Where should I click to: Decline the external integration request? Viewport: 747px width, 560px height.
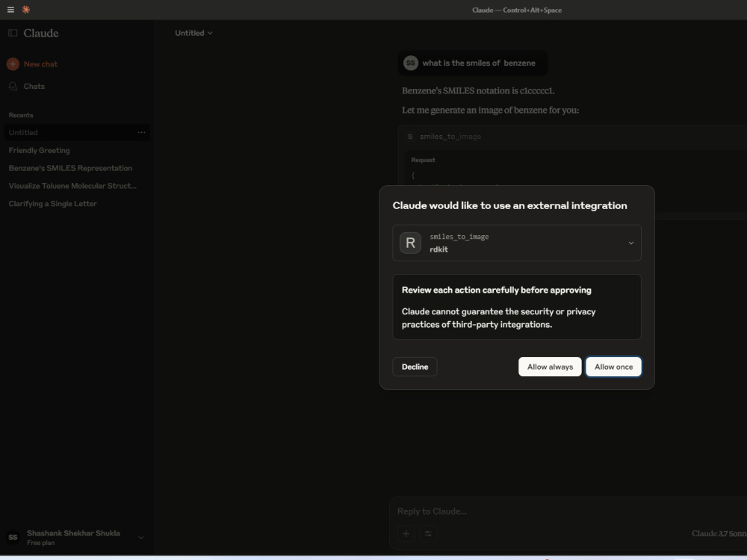[x=415, y=367]
